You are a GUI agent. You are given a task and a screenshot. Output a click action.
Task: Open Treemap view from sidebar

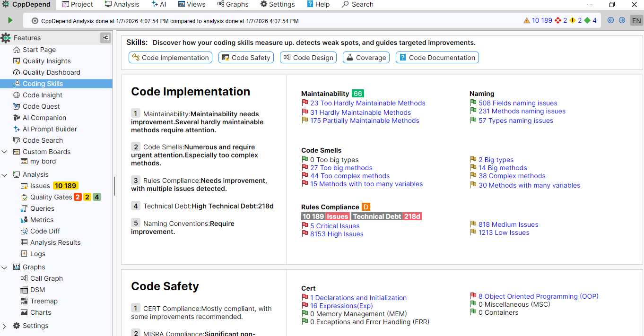coord(44,301)
